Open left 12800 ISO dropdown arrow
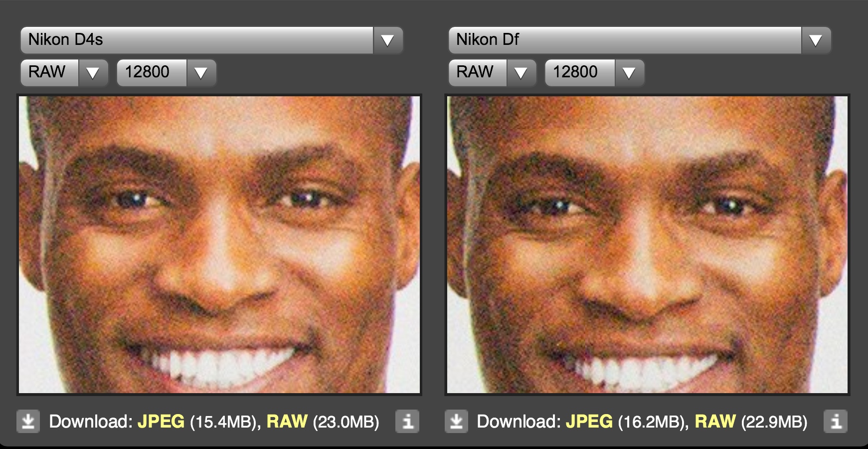The image size is (868, 449). [201, 73]
